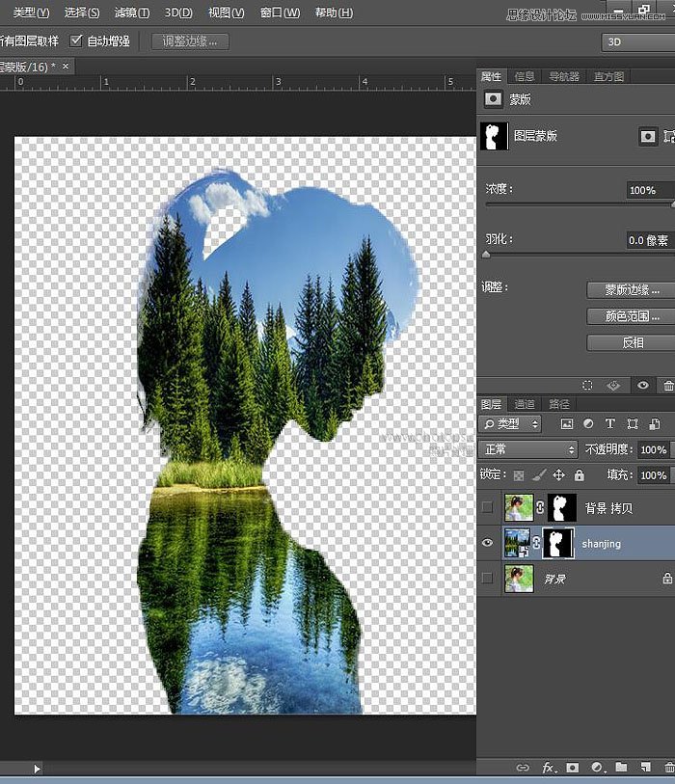The height and width of the screenshot is (784, 675).
Task: Toggle lock transparent pixels icon
Action: [519, 475]
